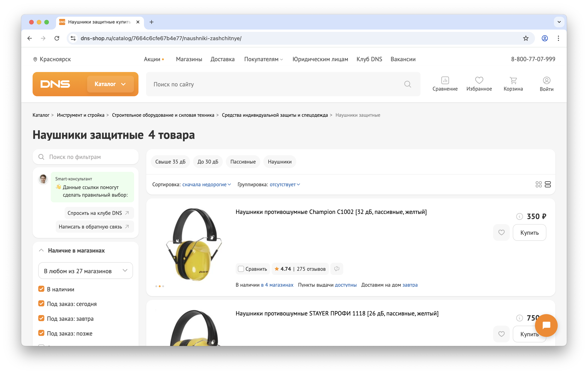
Task: Open the Корзина shopping cart
Action: 513,84
